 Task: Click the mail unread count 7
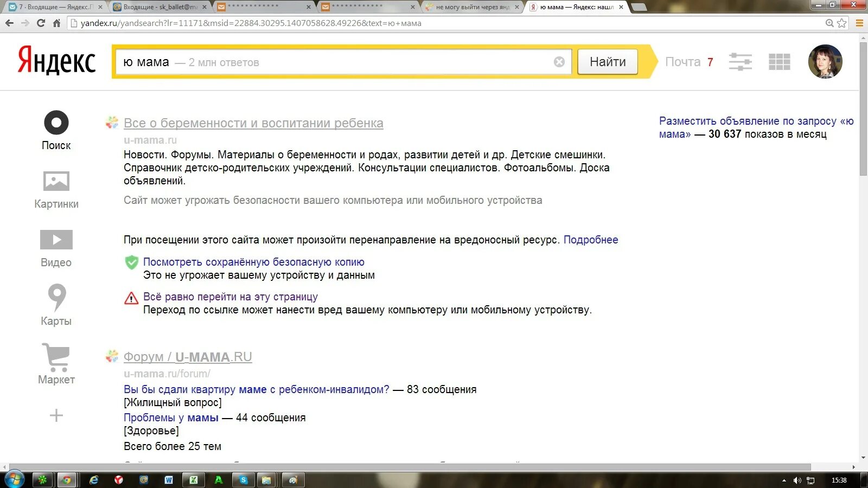pos(710,62)
